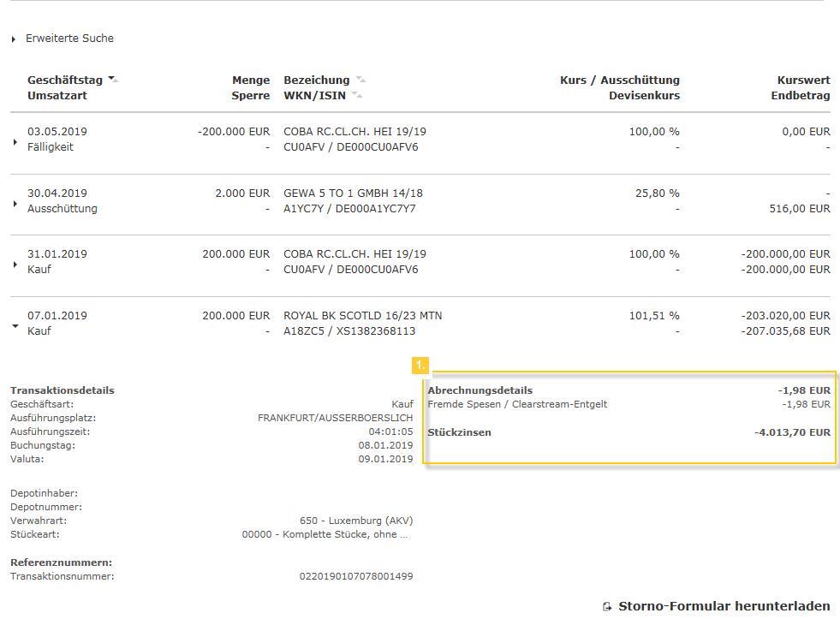Click the sort arrow next to WKN/ISIN
This screenshot has height=619, width=840.
tap(357, 95)
